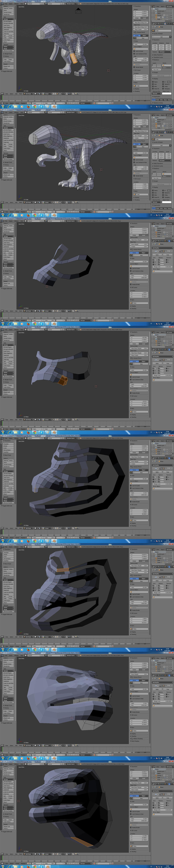Expand Mesh Display panel in seventh screenshot

(135, 741)
